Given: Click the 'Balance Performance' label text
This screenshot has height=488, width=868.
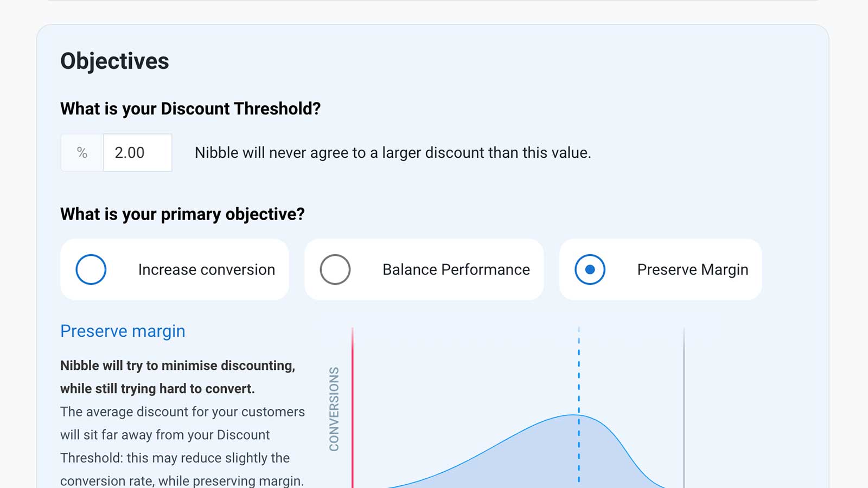Looking at the screenshot, I should point(456,269).
